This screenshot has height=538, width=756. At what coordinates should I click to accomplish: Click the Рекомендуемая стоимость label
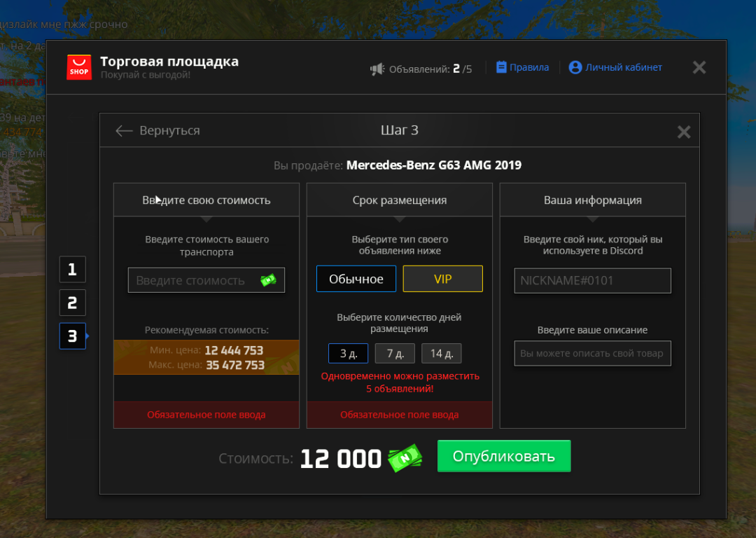[206, 330]
